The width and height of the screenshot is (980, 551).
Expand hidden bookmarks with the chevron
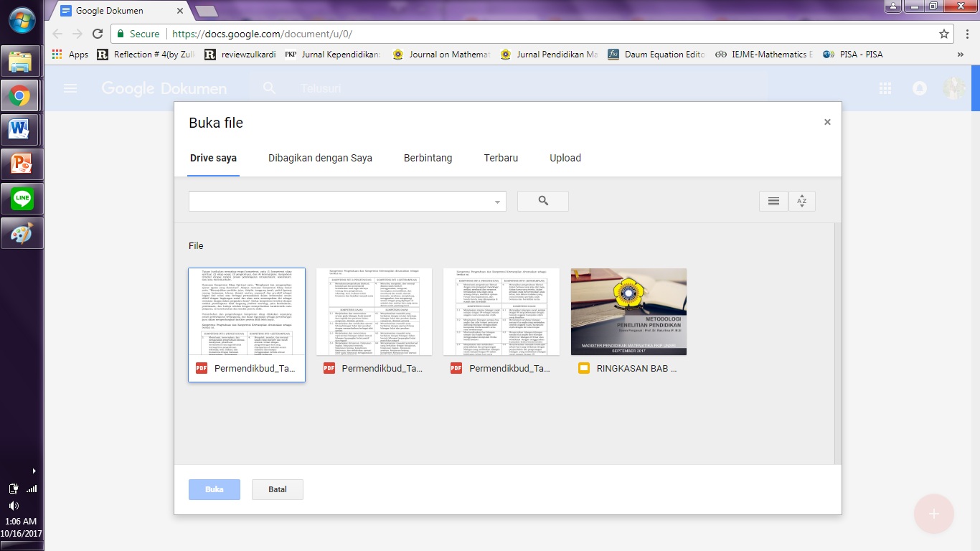click(961, 54)
